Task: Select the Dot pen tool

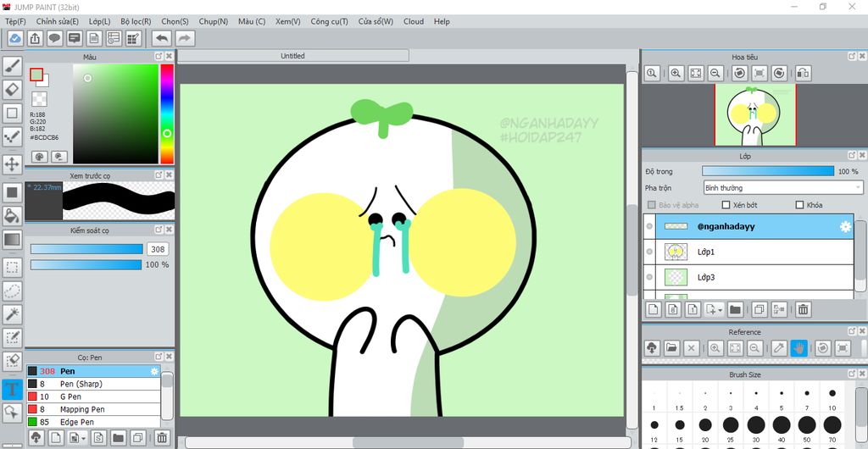Action: click(12, 136)
